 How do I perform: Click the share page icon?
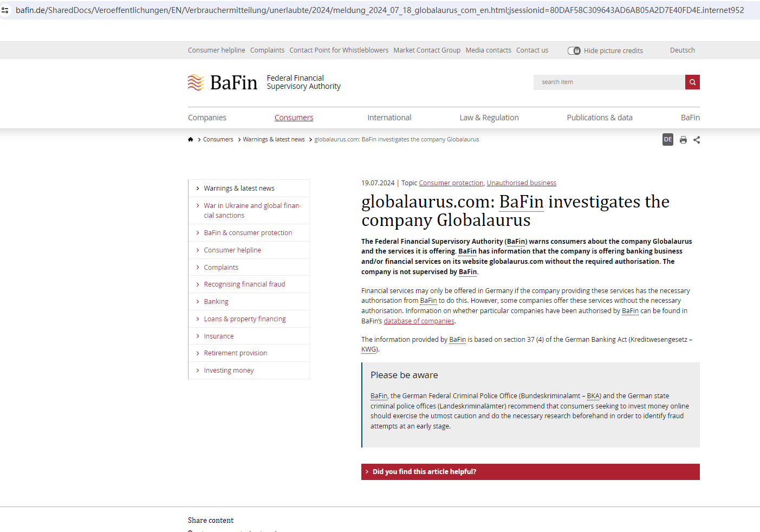click(x=697, y=140)
